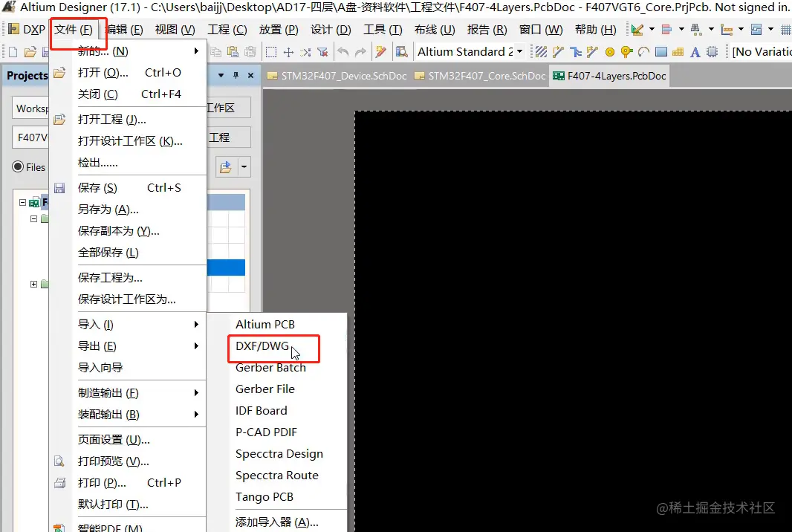Click the new document toolbar icon
This screenshot has height=532, width=792.
point(13,52)
